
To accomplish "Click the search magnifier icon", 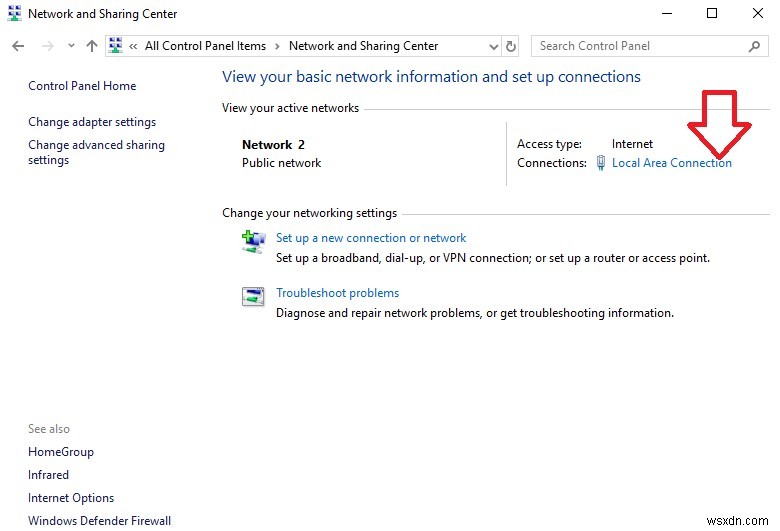I will click(x=754, y=46).
